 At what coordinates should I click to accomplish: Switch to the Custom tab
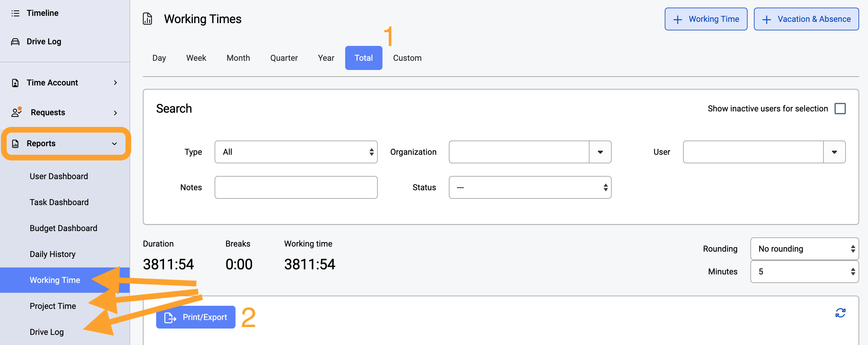(x=407, y=58)
